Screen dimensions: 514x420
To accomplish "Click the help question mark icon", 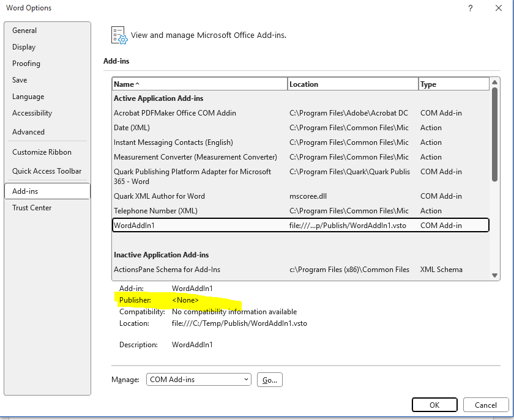I will pyautogui.click(x=471, y=8).
